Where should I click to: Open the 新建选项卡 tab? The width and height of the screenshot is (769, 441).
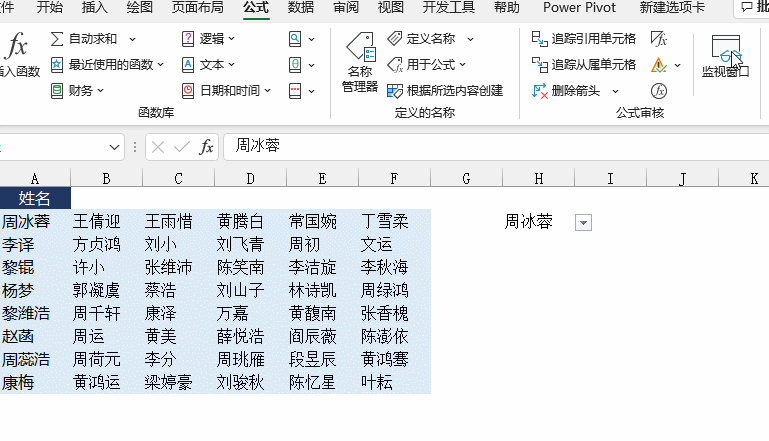[672, 7]
